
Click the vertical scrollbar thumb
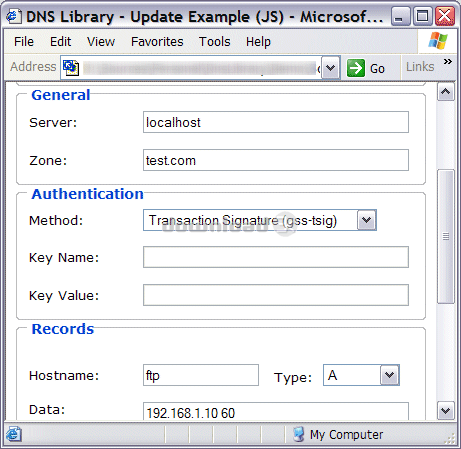click(446, 237)
